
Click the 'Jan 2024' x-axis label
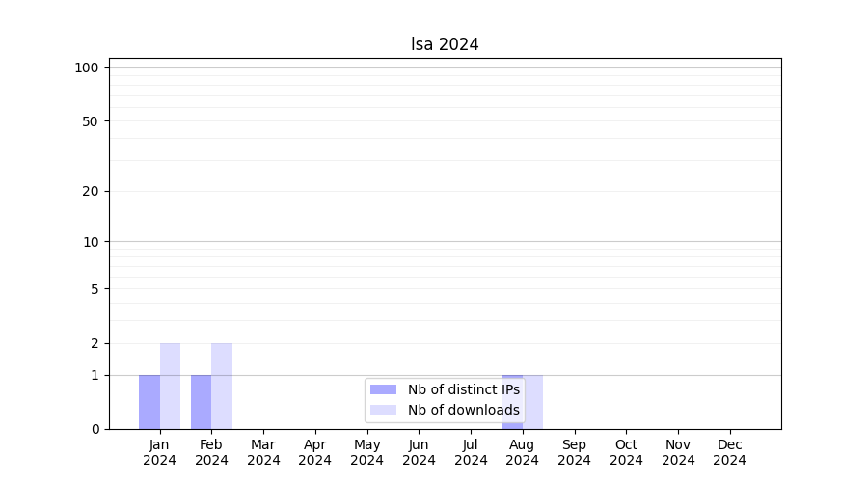click(x=159, y=452)
